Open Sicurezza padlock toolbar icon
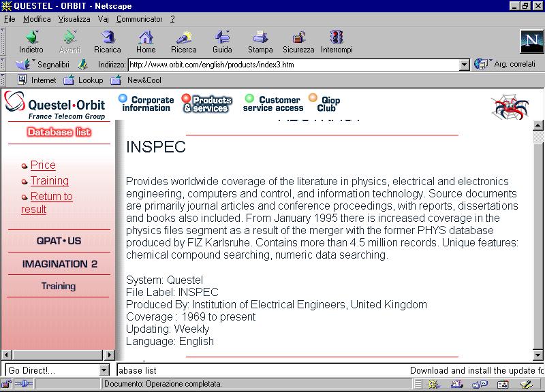Screen dimensions: 545x392 click(x=298, y=37)
